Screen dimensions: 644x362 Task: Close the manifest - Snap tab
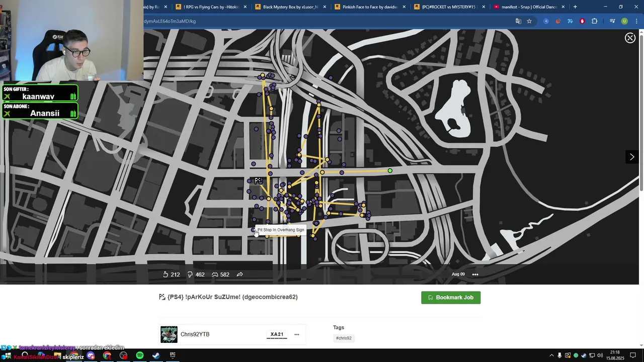click(x=563, y=7)
